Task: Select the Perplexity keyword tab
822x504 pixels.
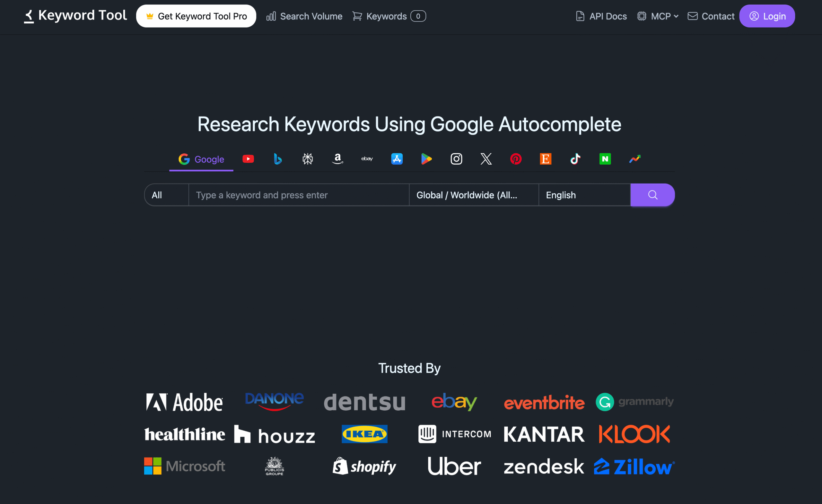Action: tap(308, 159)
